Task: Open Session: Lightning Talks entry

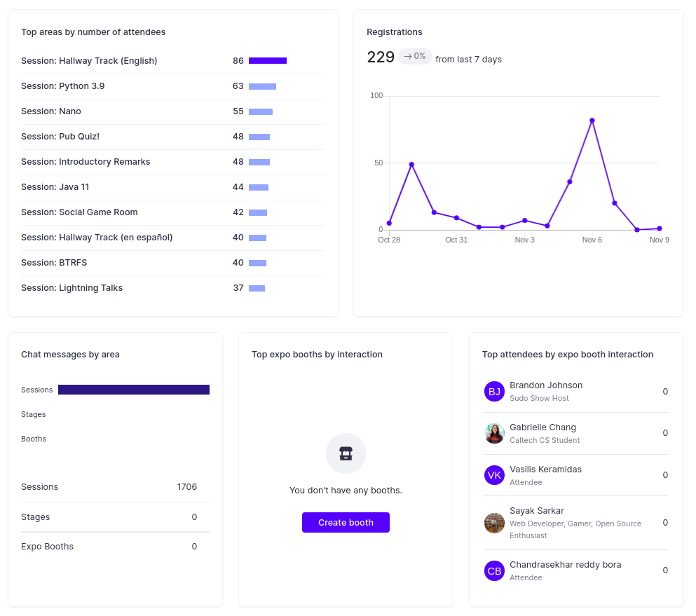Action: pos(172,288)
